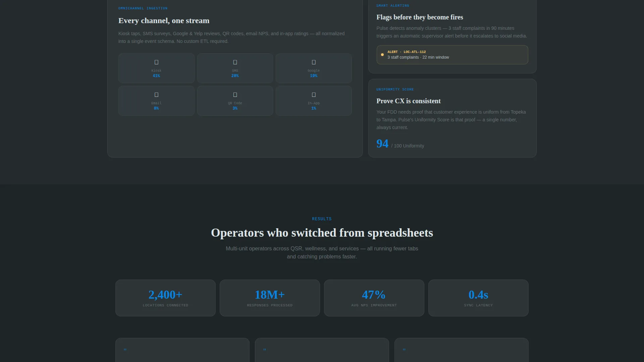The width and height of the screenshot is (644, 362).
Task: Click the LOCATIONS CONNECTED label
Action: click(165, 305)
